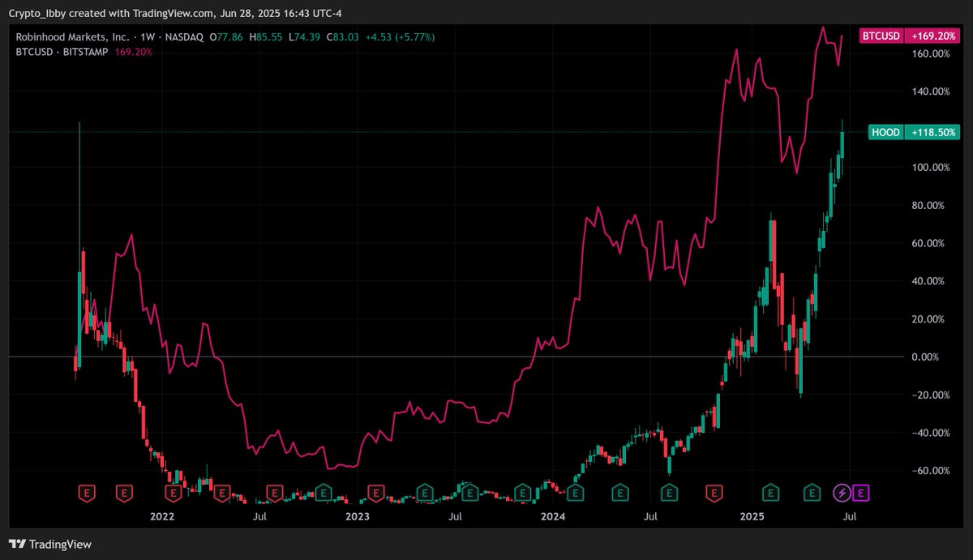Click the red earnings marker directly above the 2022 label

174,492
